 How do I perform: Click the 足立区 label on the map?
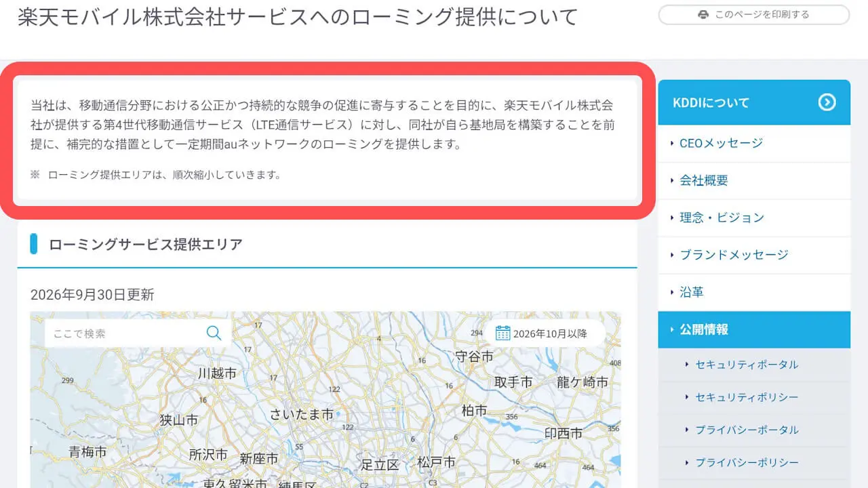380,464
